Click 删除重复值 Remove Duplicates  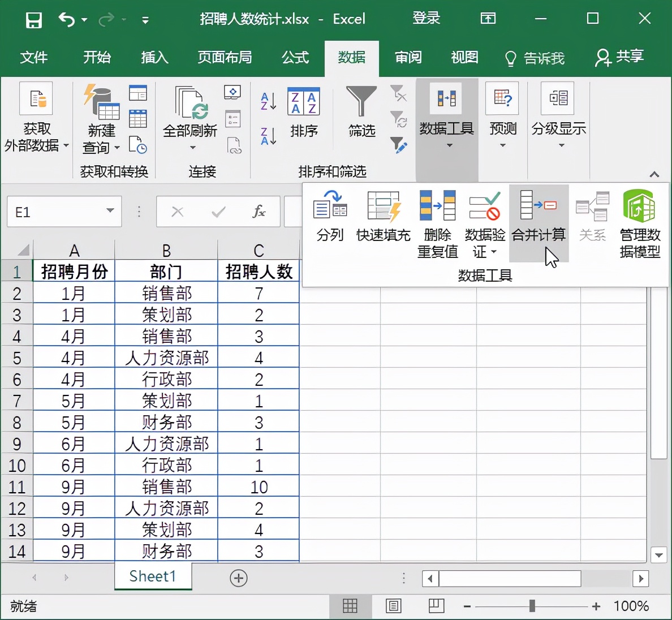(438, 225)
